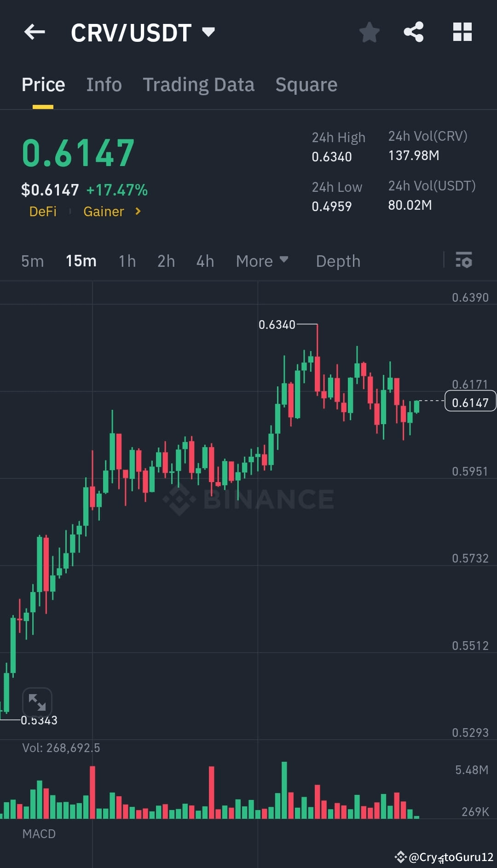Select the 1h timeframe option
The image size is (497, 868).
point(127,261)
